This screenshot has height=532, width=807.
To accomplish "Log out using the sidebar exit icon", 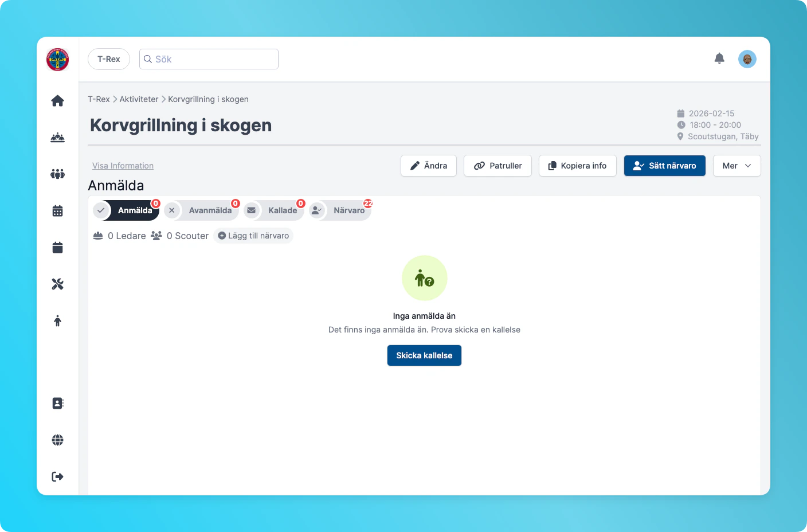I will pyautogui.click(x=57, y=476).
